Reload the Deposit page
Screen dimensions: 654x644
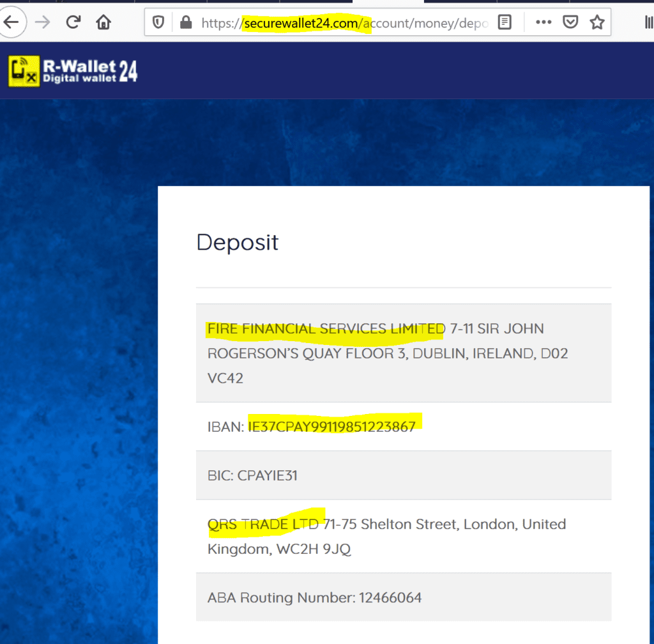click(x=73, y=22)
